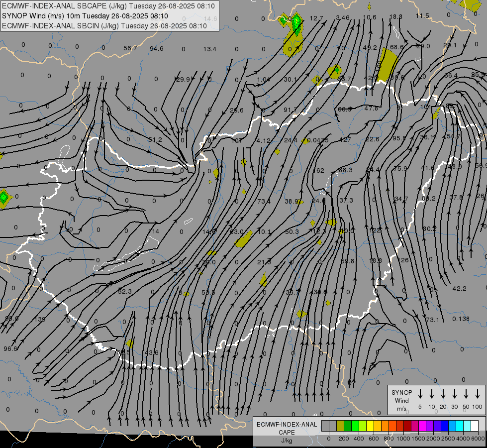This screenshot has width=487, height=448.
Task: Click the 'SYNOP Wind m/s' legend label
Action: [x=401, y=400]
